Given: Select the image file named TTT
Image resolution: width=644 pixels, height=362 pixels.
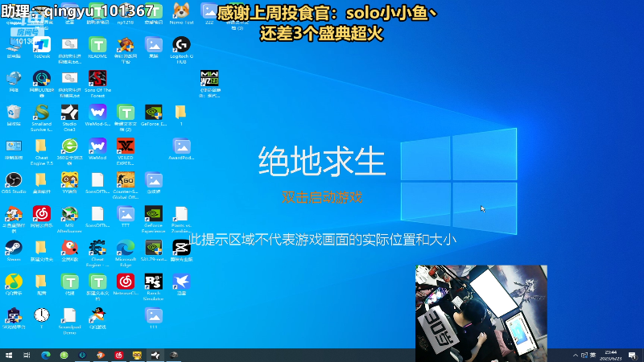Looking at the screenshot, I should [x=126, y=217].
